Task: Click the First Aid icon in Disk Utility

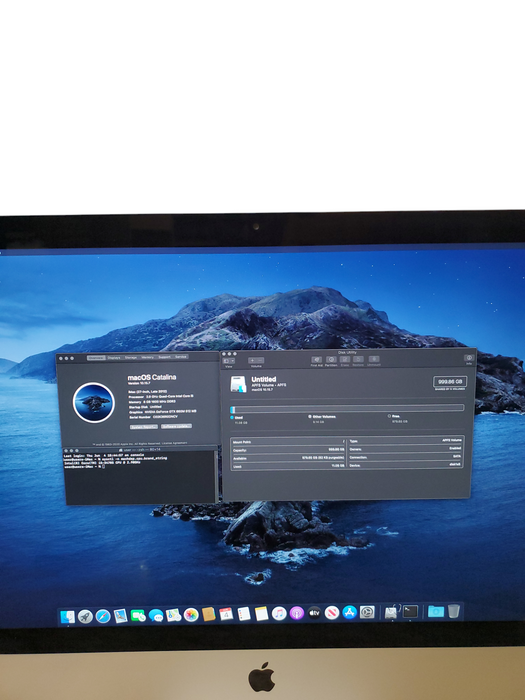Action: (x=316, y=359)
